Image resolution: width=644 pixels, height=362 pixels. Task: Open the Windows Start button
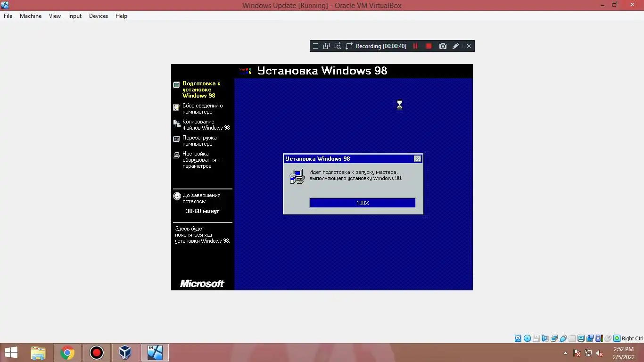[11, 353]
